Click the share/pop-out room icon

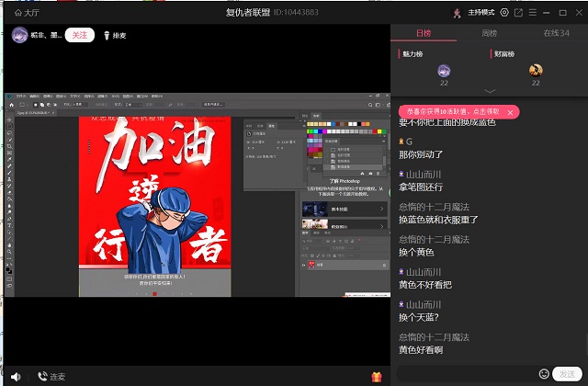[x=518, y=12]
